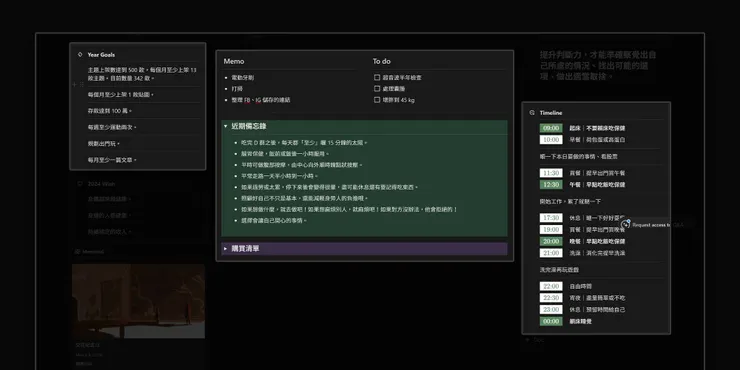740x370 pixels.
Task: Check the second To do checkbox
Action: coord(377,89)
